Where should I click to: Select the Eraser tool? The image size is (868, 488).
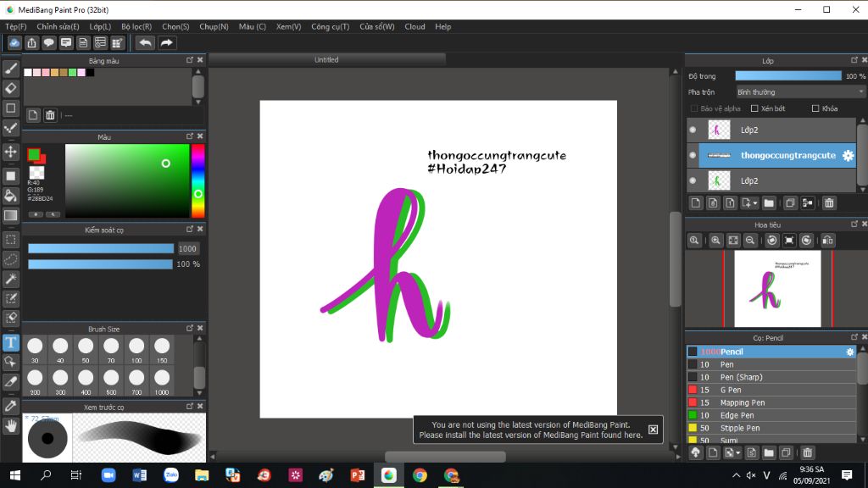[x=10, y=88]
